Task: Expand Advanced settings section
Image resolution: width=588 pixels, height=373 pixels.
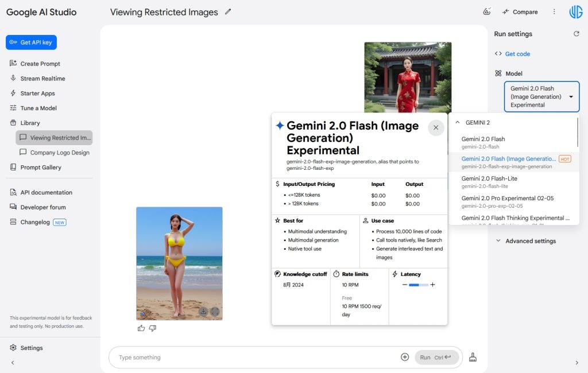Action: click(530, 241)
